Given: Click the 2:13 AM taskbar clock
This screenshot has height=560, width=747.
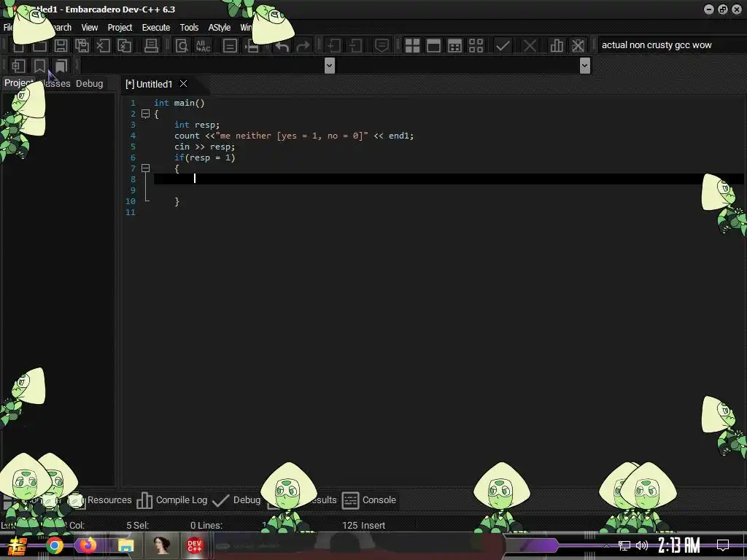Looking at the screenshot, I should pos(679,545).
